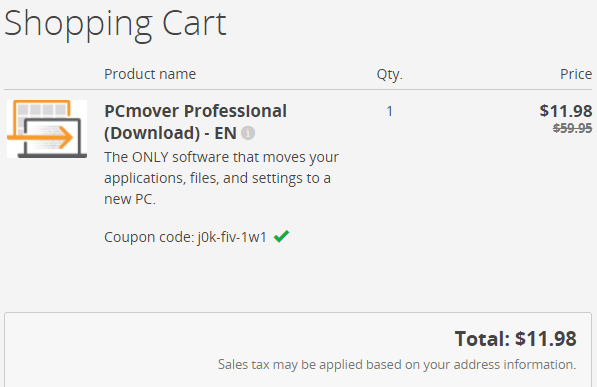Image resolution: width=597 pixels, height=387 pixels.
Task: Click the gray laptop in product icon
Action: [x=53, y=139]
